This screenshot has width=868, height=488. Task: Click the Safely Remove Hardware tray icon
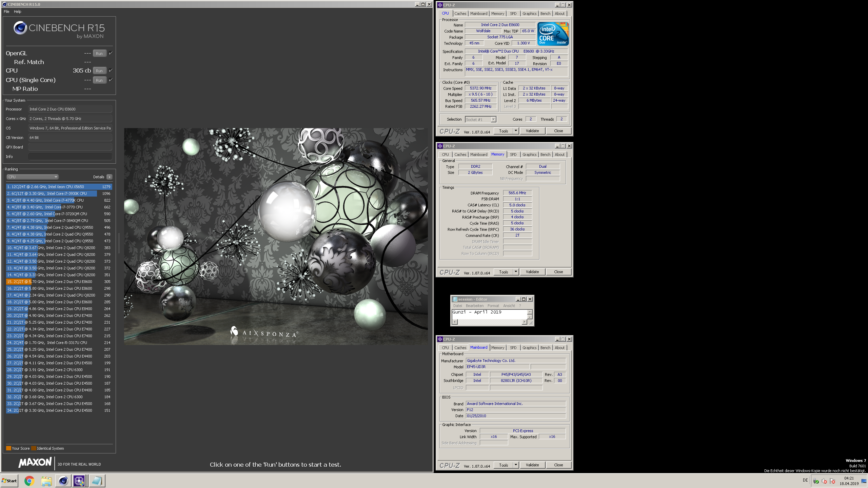click(x=816, y=481)
